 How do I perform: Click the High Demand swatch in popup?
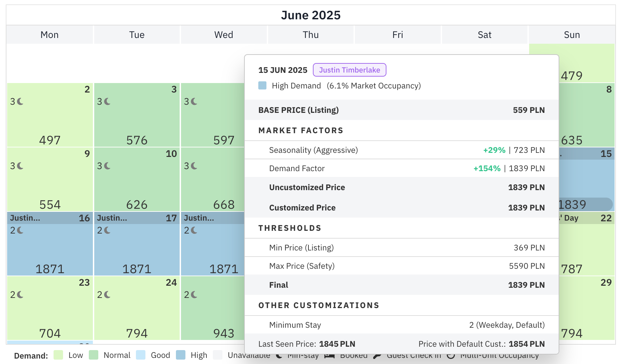[262, 85]
